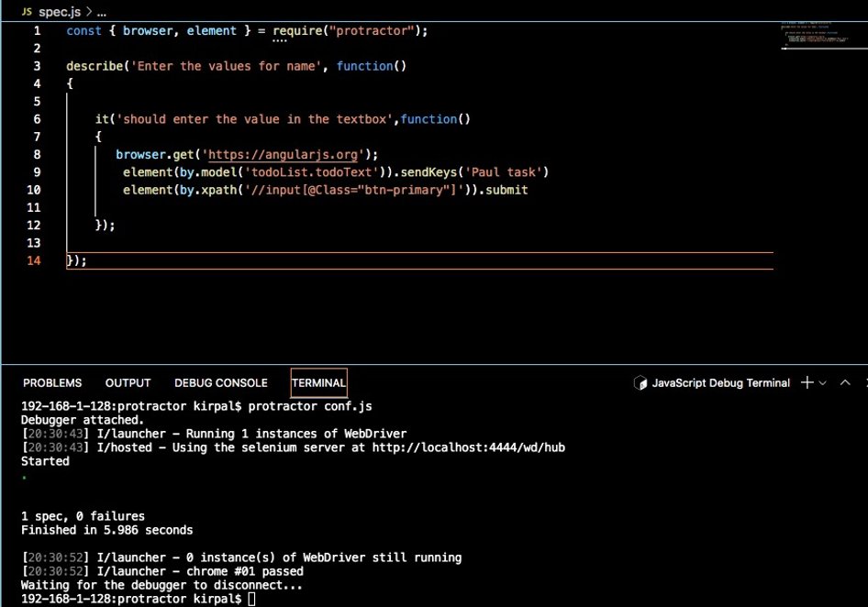Click '0 instance(s) of WebDriver still running' line
Image resolution: width=868 pixels, height=607 pixels.
pos(324,557)
